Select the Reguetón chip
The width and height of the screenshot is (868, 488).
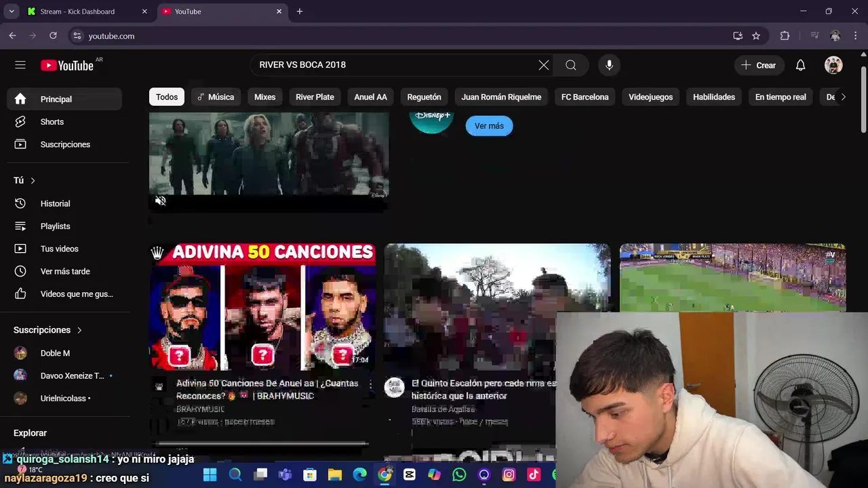424,97
